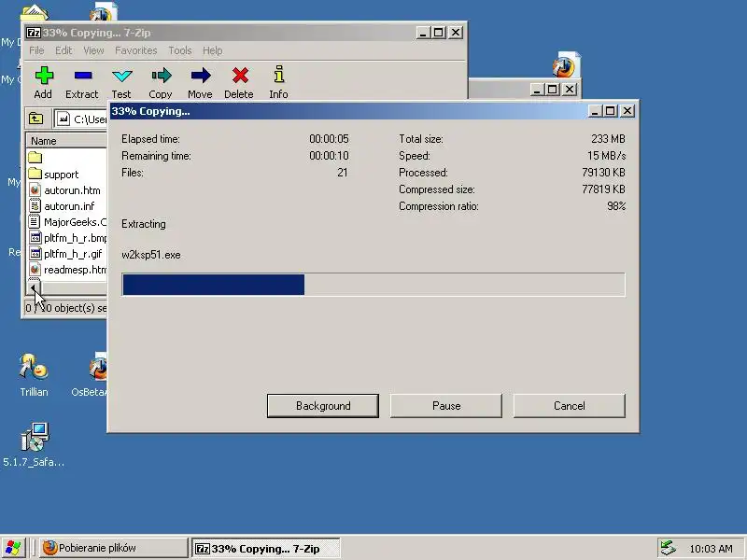This screenshot has height=560, width=747.
Task: Open the File menu in 7-Zip
Action: point(36,50)
